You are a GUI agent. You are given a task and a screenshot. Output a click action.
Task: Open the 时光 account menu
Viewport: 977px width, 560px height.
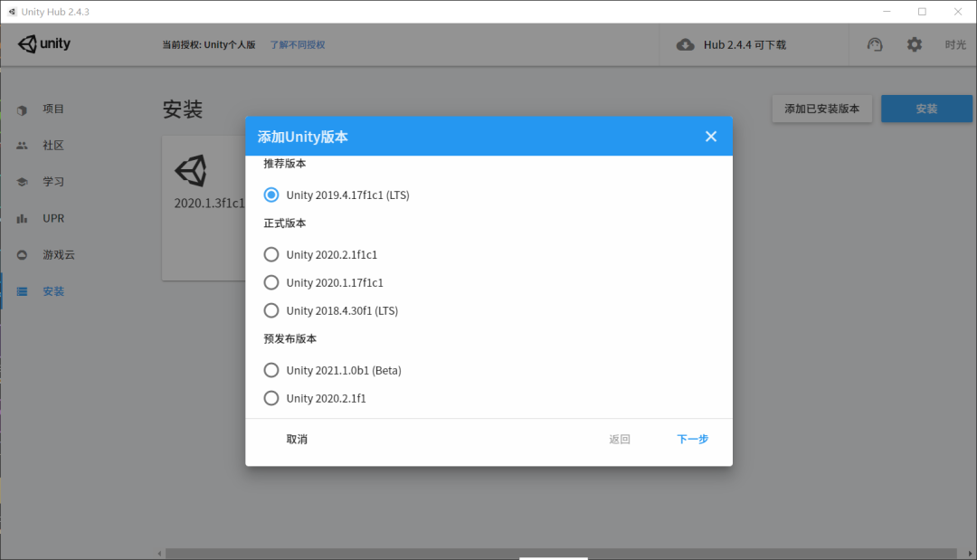click(x=955, y=45)
